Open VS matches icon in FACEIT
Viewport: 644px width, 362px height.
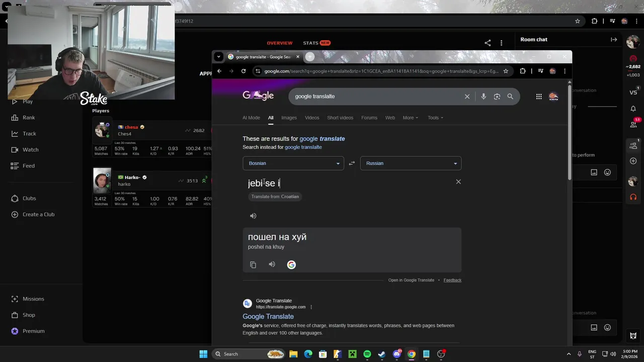633,93
